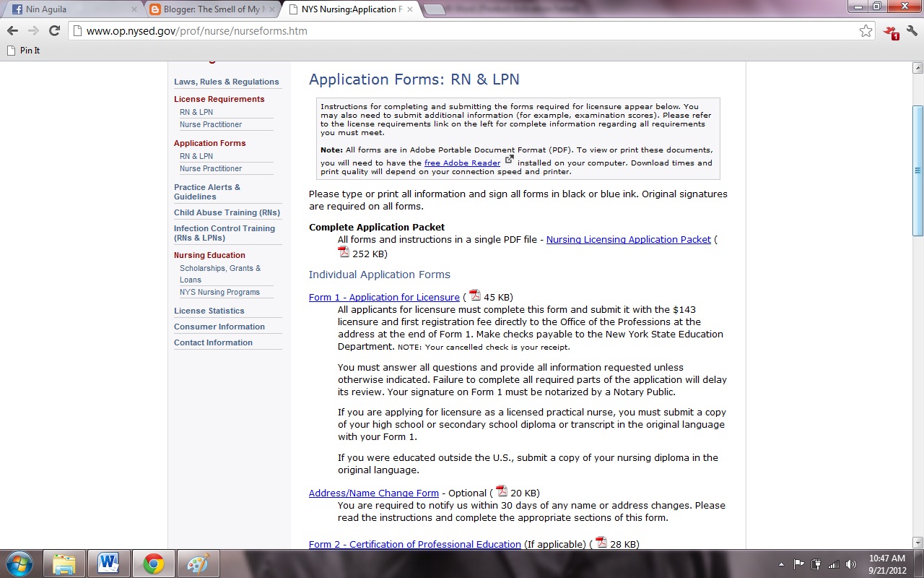Click PDF icon next to 20 KB
This screenshot has width=924, height=578.
[502, 491]
